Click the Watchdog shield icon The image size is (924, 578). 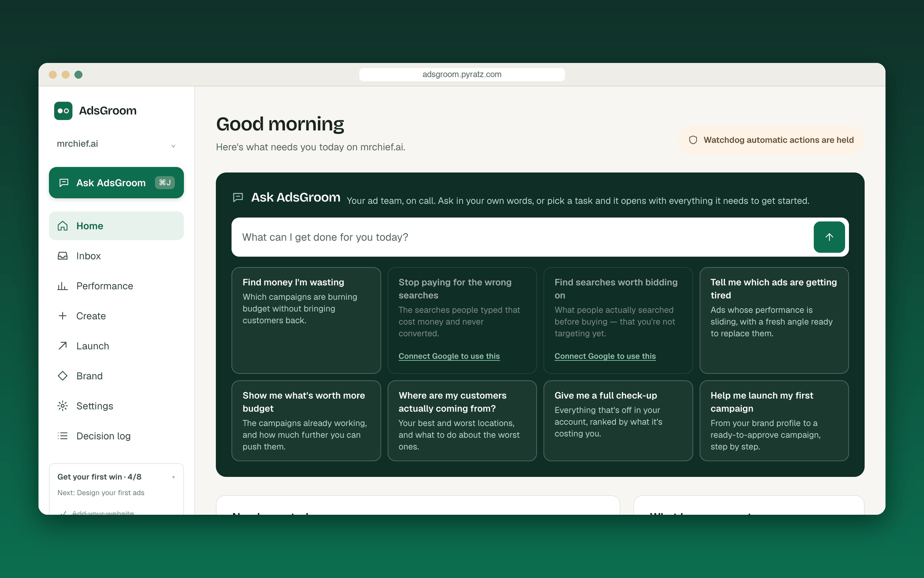pyautogui.click(x=693, y=140)
